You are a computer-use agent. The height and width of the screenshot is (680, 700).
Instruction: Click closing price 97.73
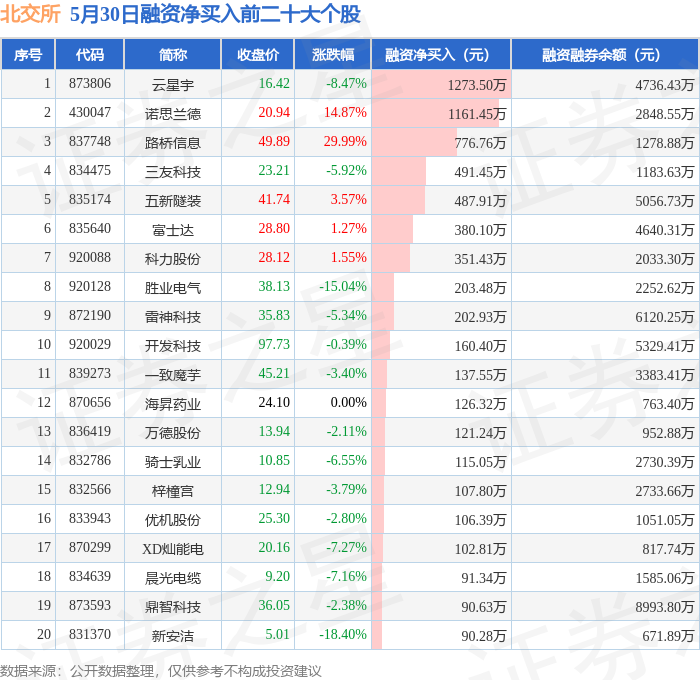pos(274,344)
